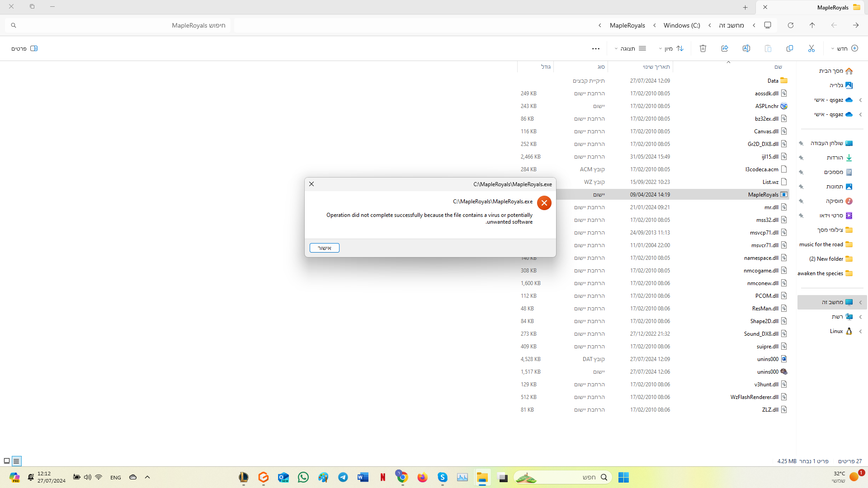Click מחשב זה in the breadcrumb path
This screenshot has width=868, height=488.
(x=731, y=25)
